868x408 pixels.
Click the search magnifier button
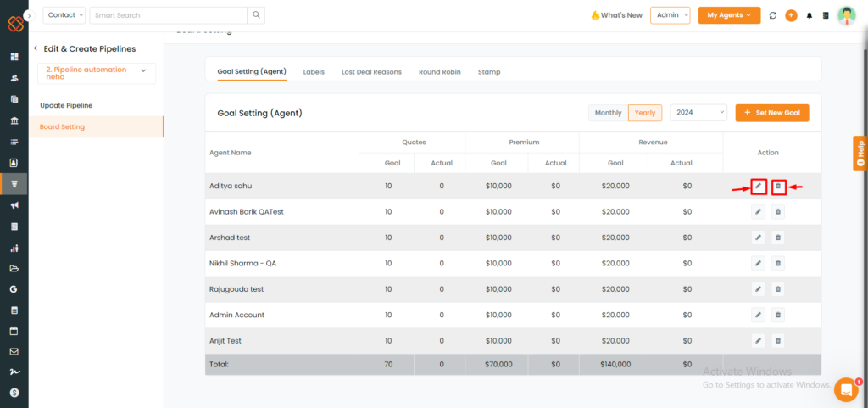[x=256, y=15]
